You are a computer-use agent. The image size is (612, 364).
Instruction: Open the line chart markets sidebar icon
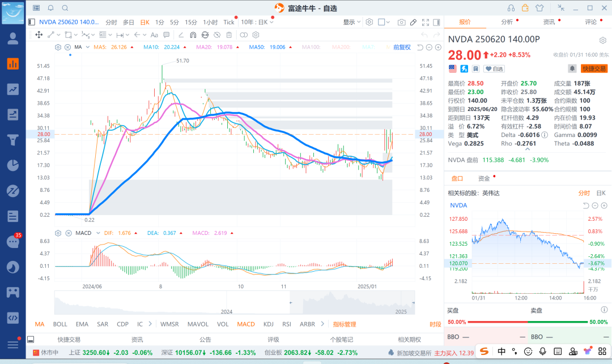click(13, 89)
